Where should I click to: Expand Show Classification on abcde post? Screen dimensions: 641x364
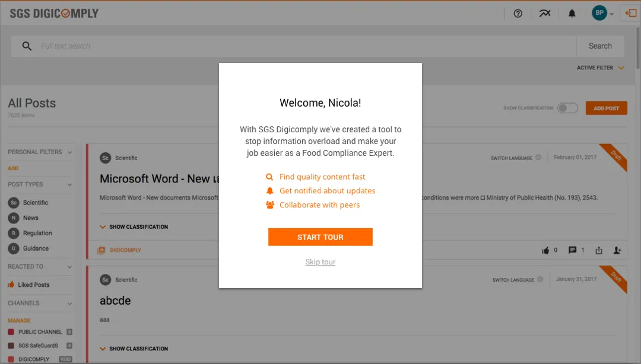point(134,349)
